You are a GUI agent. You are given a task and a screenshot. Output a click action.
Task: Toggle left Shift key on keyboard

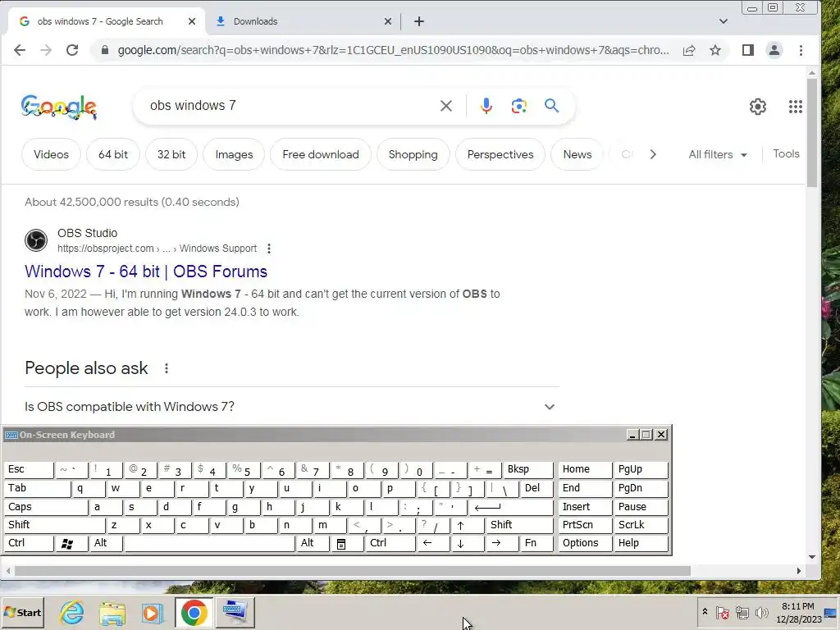(55, 525)
